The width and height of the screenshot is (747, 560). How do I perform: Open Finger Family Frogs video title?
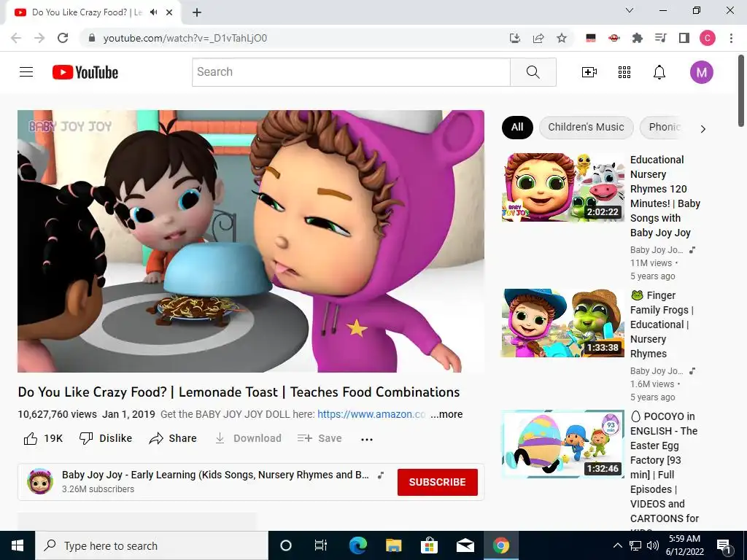coord(662,324)
